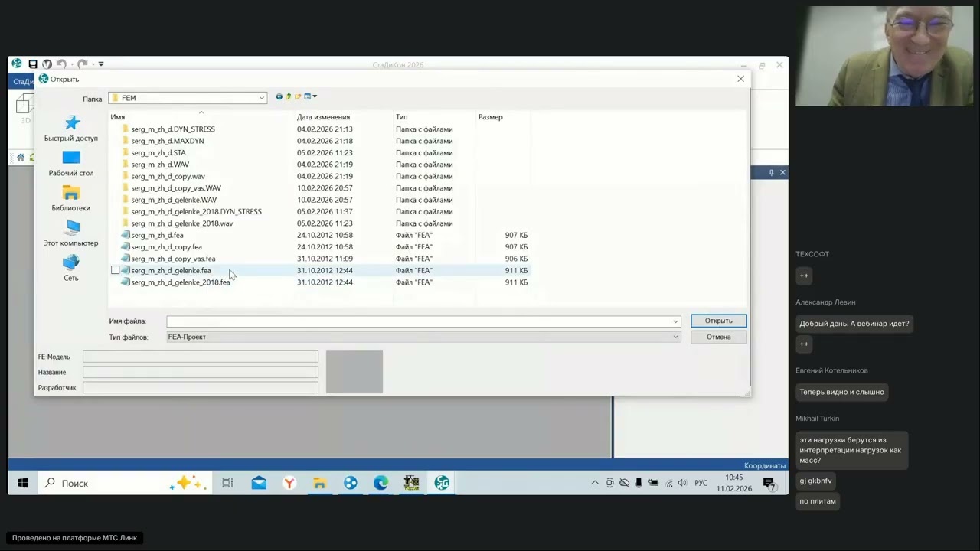The height and width of the screenshot is (551, 980).
Task: Click the volume speaker tray icon
Action: click(682, 484)
